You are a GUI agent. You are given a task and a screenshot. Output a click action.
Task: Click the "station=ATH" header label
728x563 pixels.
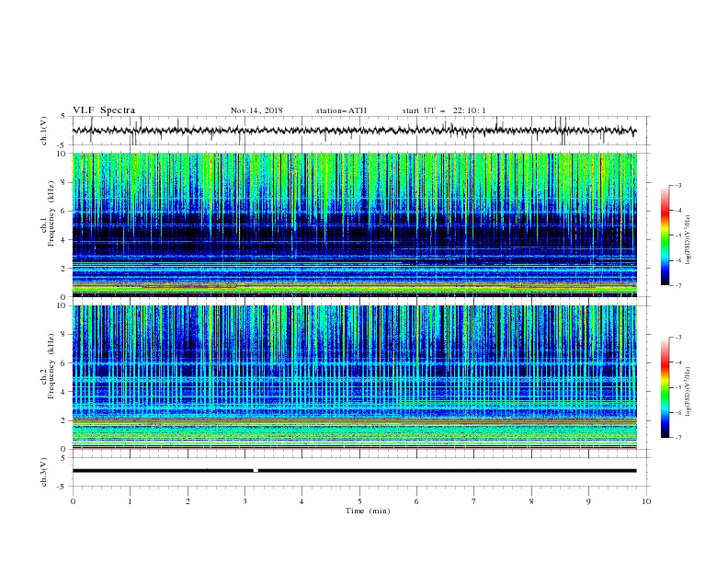click(x=341, y=110)
